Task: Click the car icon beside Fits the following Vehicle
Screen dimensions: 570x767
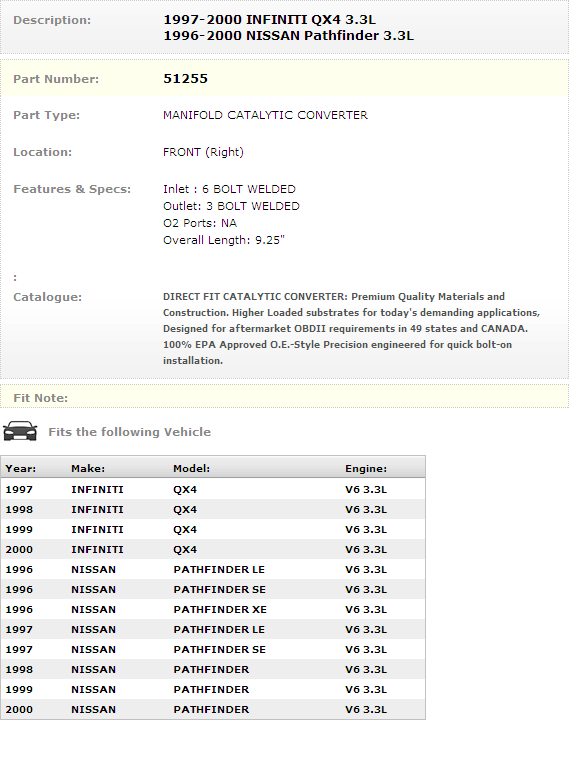Action: (20, 431)
